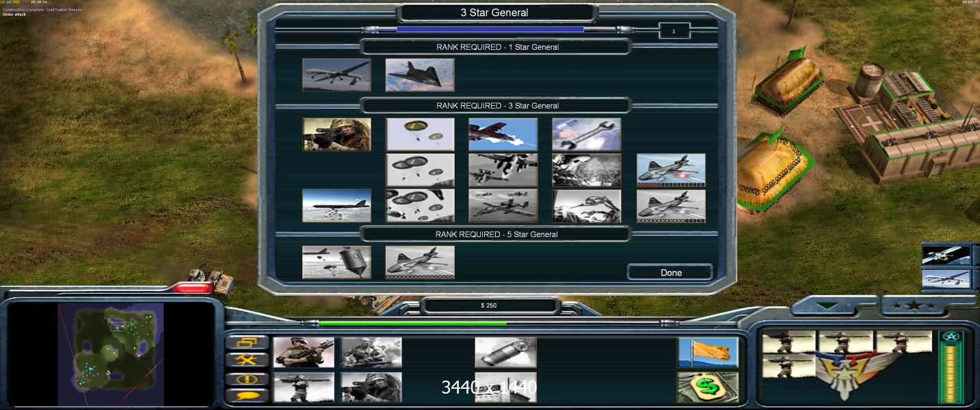Screen dimensions: 980x410
Task: Pick the greyed third-level repair crane icon
Action: 587,206
